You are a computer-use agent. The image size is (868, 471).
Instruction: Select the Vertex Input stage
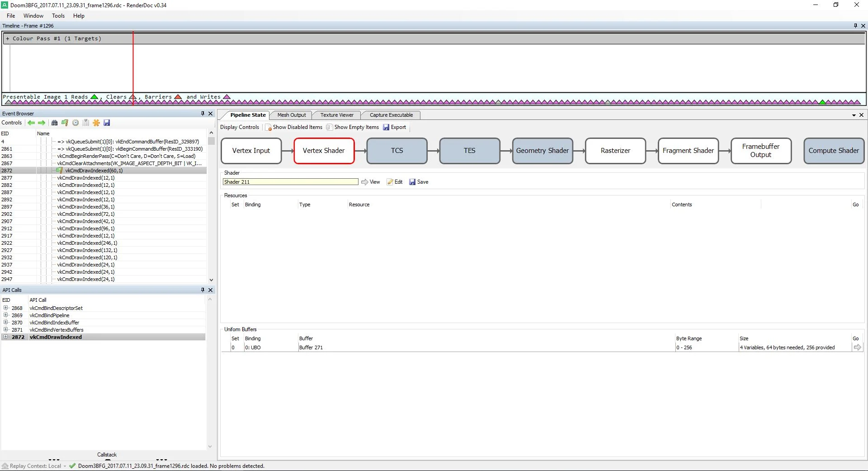tap(251, 151)
